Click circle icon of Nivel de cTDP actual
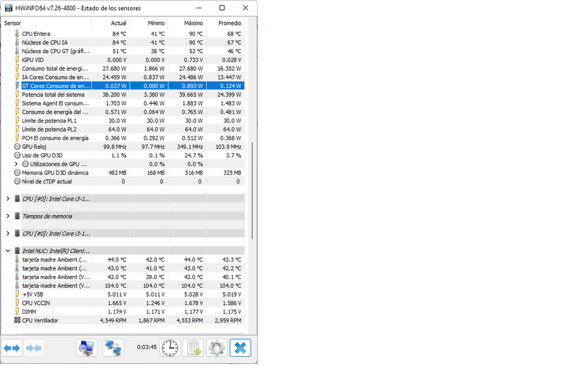 pyautogui.click(x=17, y=181)
